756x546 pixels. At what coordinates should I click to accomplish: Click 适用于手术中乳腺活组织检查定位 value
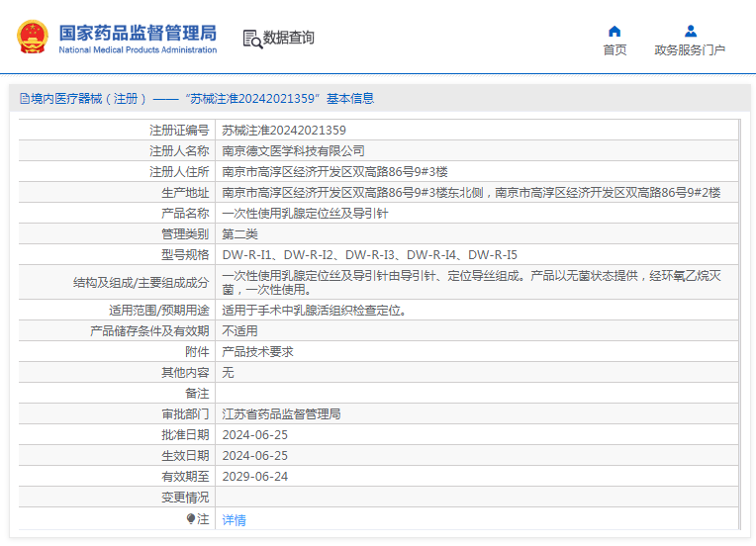314,311
